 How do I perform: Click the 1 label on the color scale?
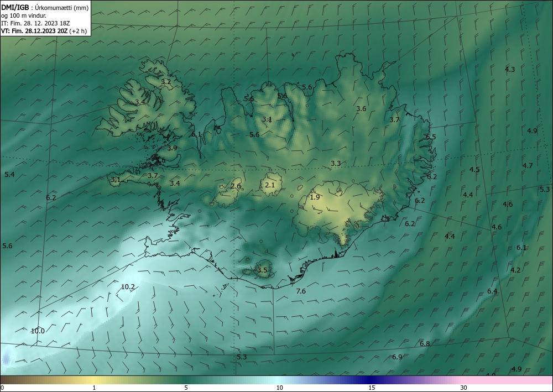click(94, 388)
